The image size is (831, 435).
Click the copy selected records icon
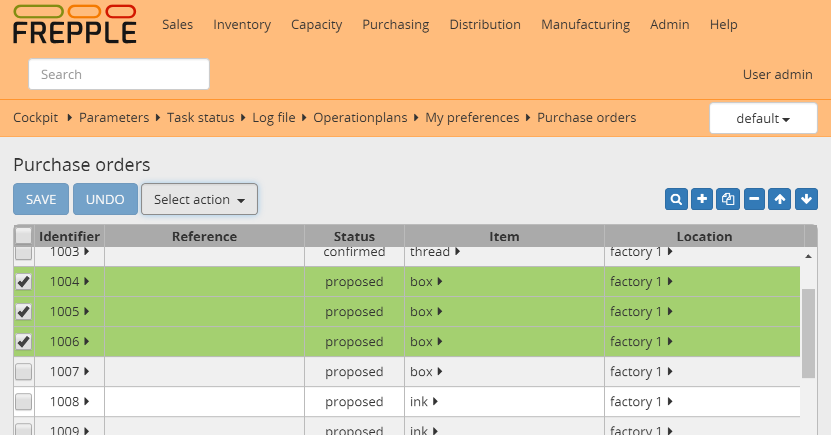point(729,199)
